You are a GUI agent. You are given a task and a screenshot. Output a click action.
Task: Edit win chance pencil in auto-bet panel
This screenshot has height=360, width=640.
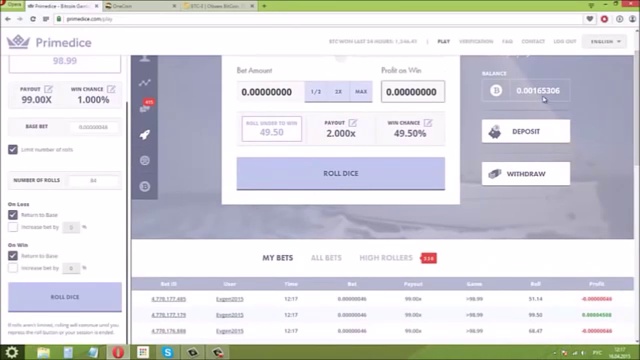tap(111, 89)
